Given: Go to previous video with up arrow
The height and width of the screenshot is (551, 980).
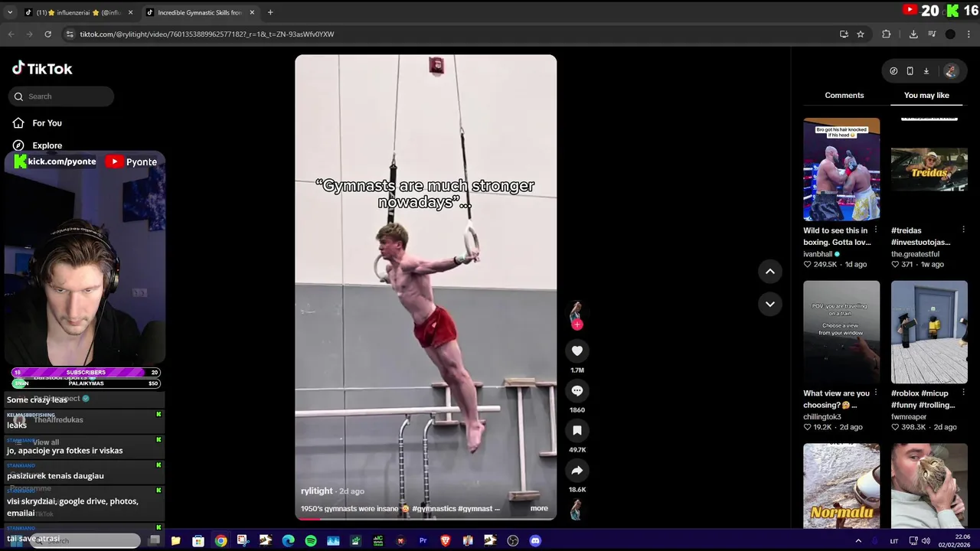Looking at the screenshot, I should 770,272.
